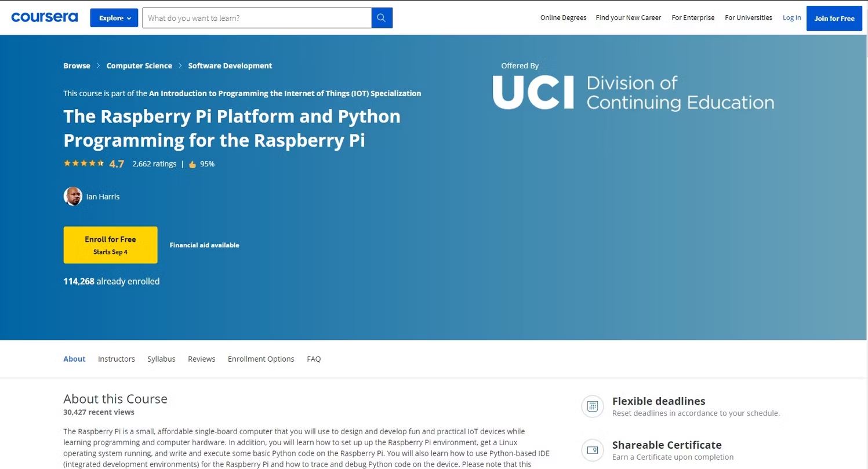Open the Explore dropdown menu
Viewport: 868px width, 469px height.
point(114,18)
